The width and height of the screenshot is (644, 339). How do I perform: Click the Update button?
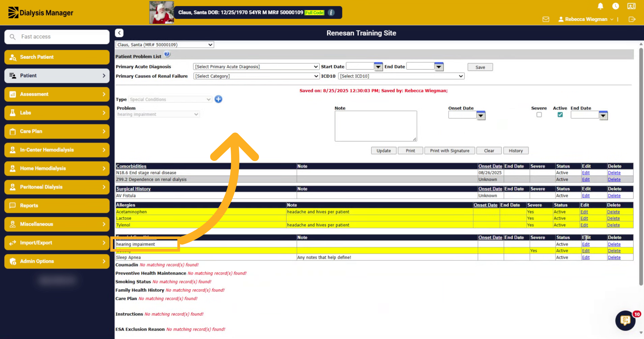coord(383,151)
